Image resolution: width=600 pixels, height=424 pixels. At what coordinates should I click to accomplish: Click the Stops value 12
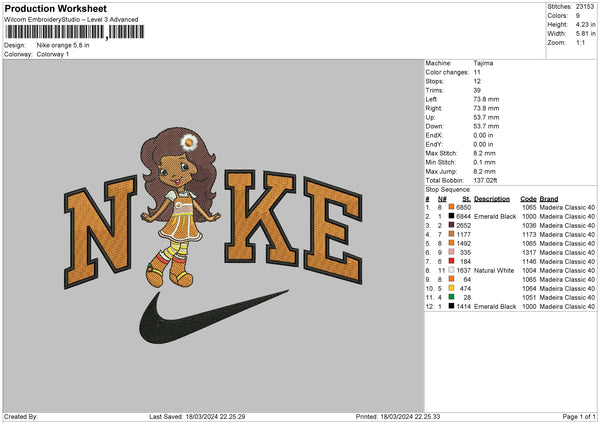coord(477,81)
